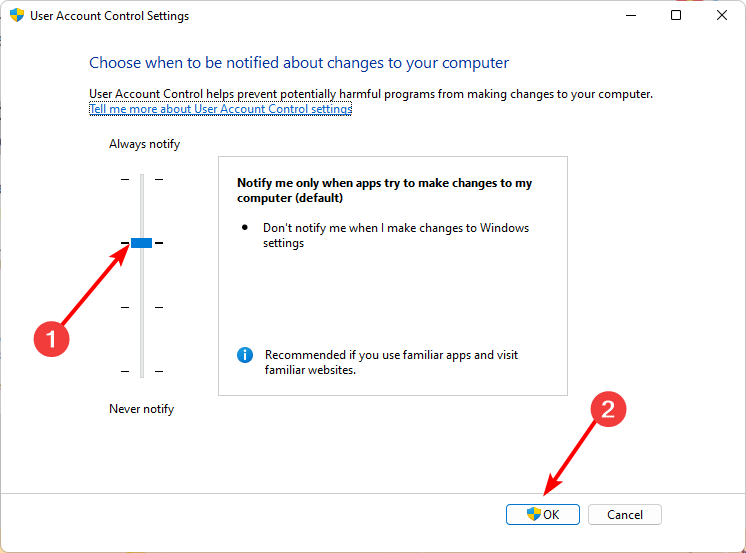Set slider to the top Always notify tick
Viewport: 746px width, 553px height.
[x=142, y=179]
